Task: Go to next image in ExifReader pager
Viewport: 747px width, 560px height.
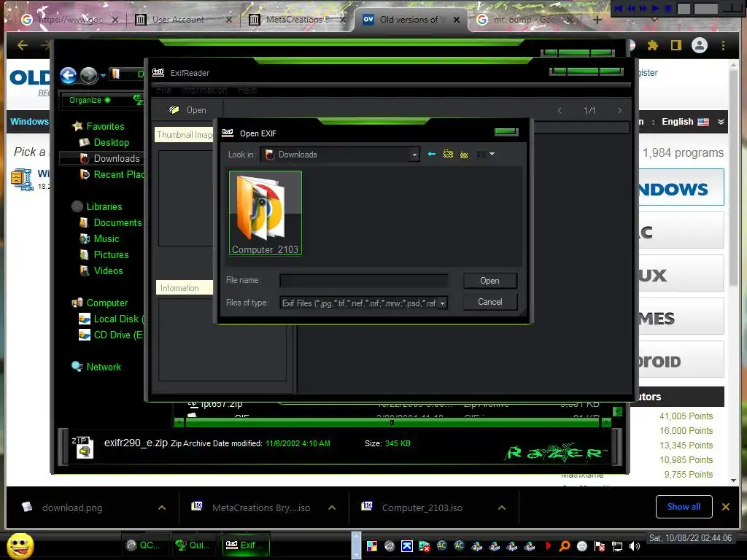Action: (619, 111)
